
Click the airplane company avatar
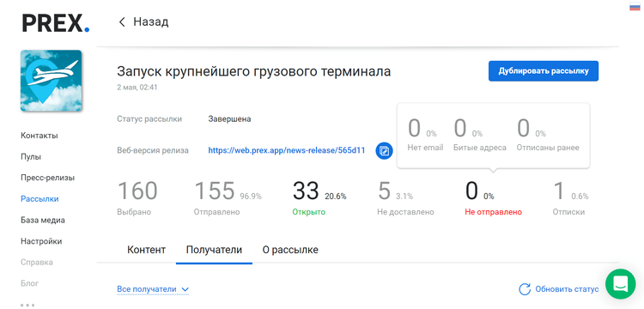pyautogui.click(x=51, y=81)
